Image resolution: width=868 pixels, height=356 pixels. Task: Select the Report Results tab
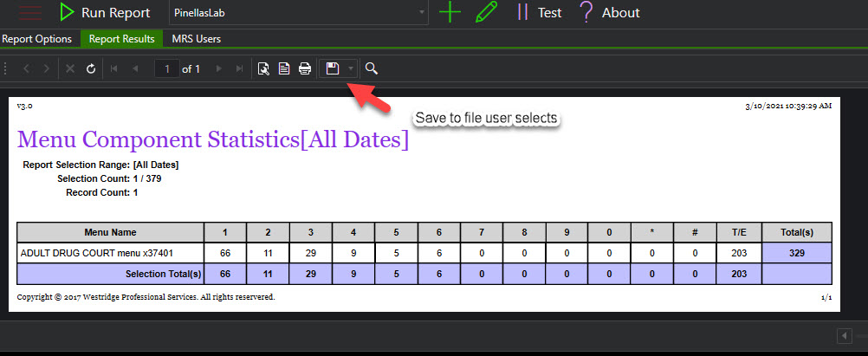[121, 39]
